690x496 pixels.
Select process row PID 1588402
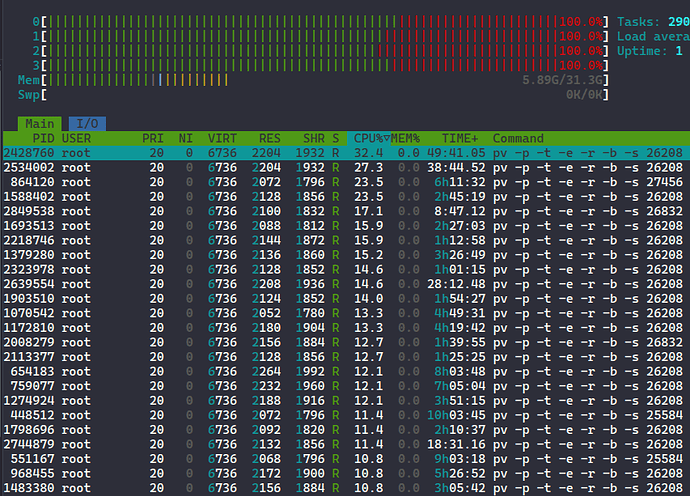pyautogui.click(x=346, y=196)
